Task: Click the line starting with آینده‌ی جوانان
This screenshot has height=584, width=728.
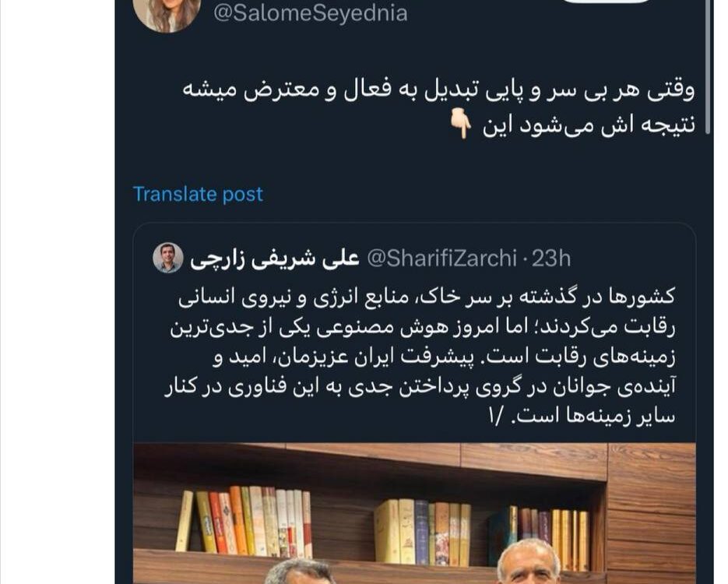Action: coord(420,387)
